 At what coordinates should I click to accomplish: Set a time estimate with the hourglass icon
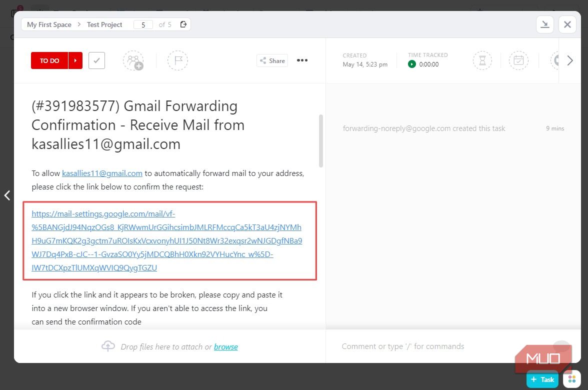click(x=482, y=60)
